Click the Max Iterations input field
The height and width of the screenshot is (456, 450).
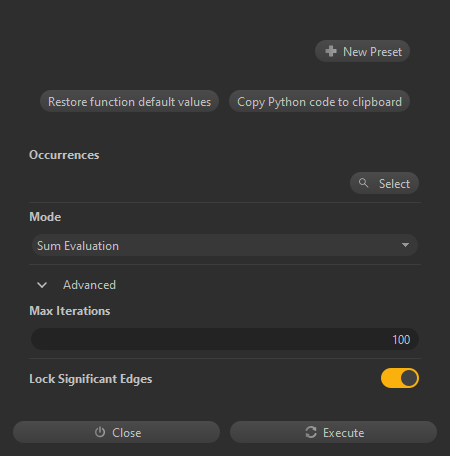[x=225, y=339]
